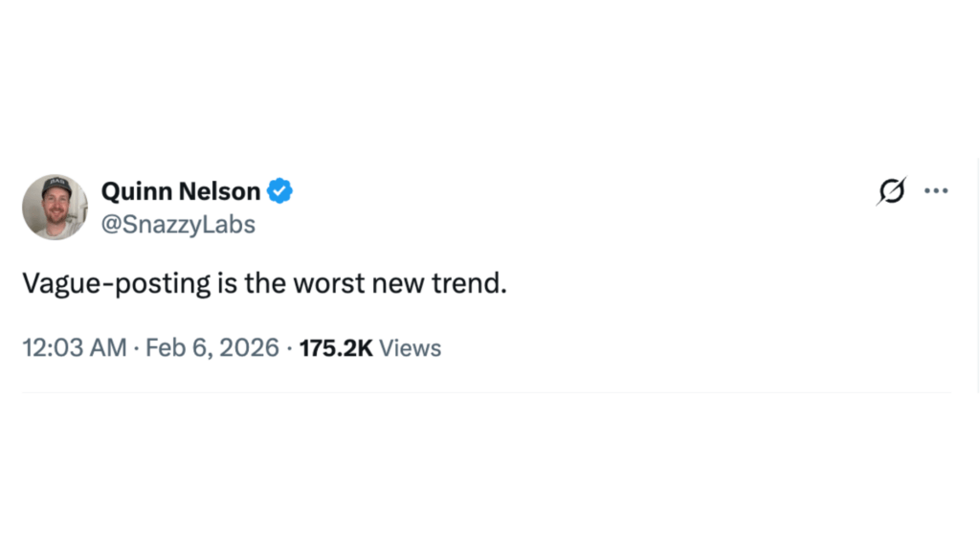Select the tweet text about vague-posting
Viewport: 980px width, 551px height.
pos(265,283)
